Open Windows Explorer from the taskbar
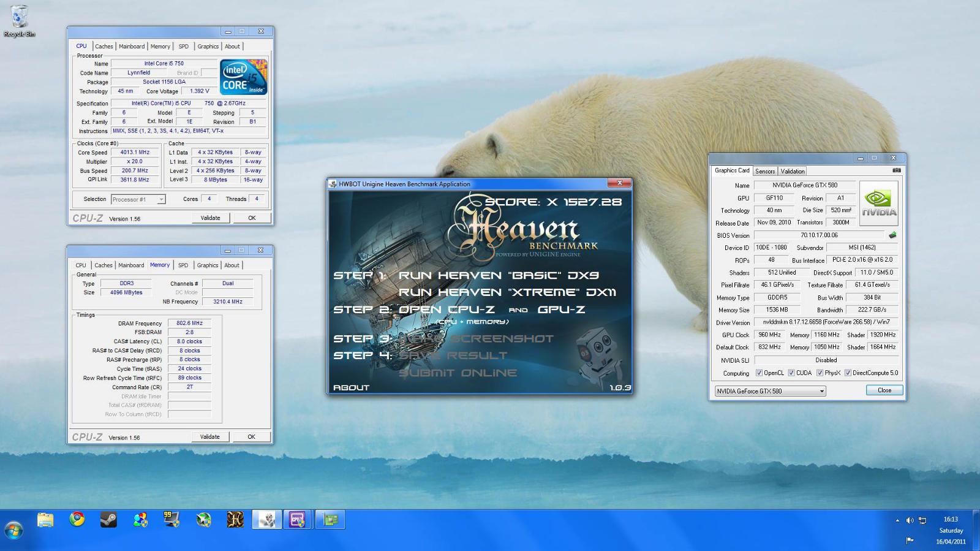Viewport: 980px width, 551px height. click(45, 520)
